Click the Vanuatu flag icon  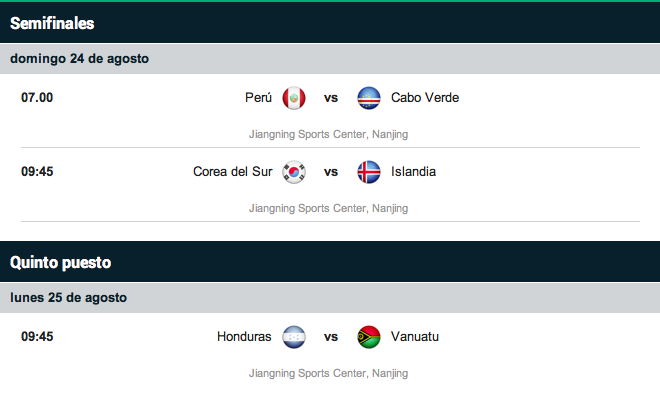click(369, 337)
